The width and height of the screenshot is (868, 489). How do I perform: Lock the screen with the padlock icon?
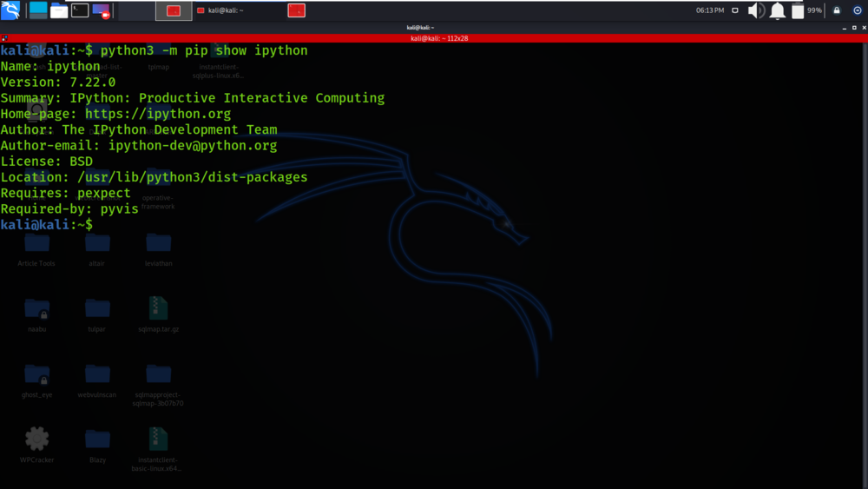click(837, 10)
